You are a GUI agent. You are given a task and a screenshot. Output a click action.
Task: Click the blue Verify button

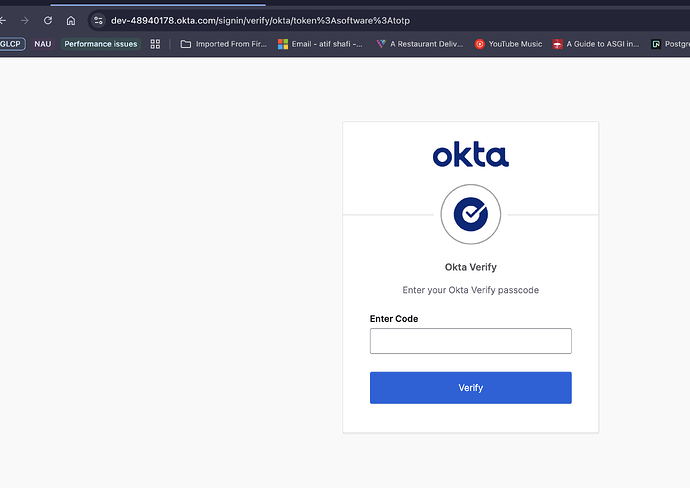470,388
